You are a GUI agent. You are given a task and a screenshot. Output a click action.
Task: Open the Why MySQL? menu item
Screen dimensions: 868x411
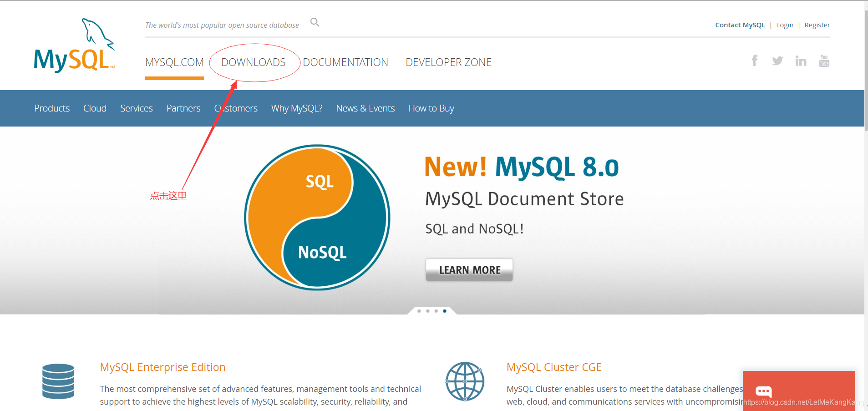point(297,108)
